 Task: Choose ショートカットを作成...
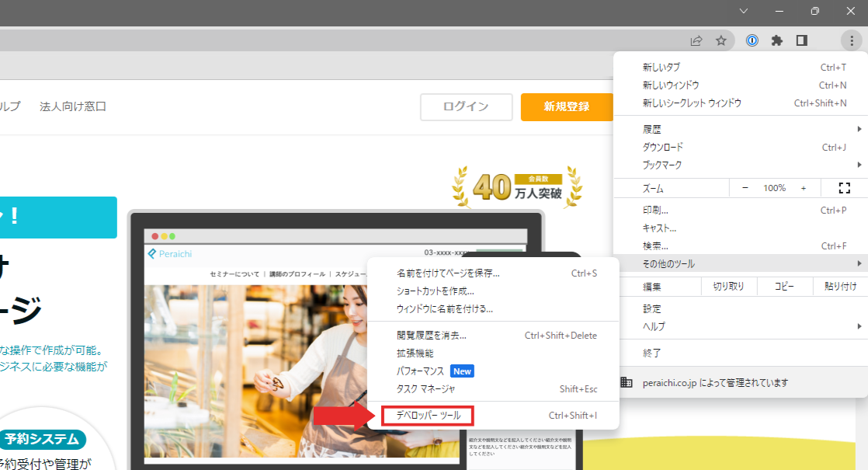pyautogui.click(x=493, y=291)
